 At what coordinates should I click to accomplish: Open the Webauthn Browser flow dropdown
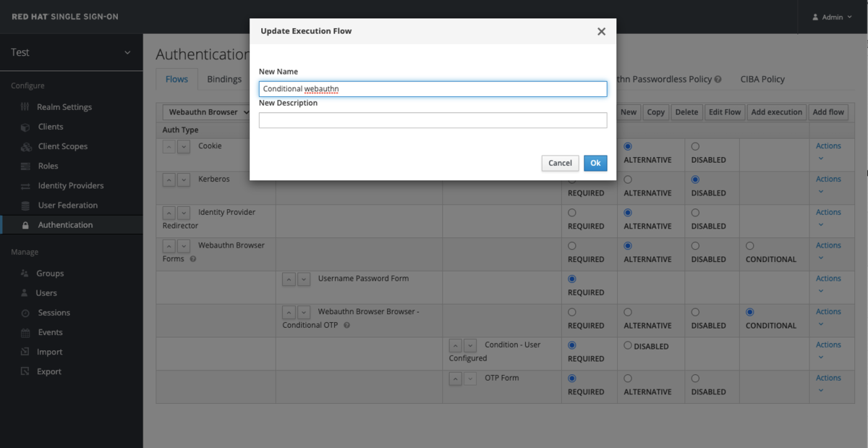tap(207, 112)
